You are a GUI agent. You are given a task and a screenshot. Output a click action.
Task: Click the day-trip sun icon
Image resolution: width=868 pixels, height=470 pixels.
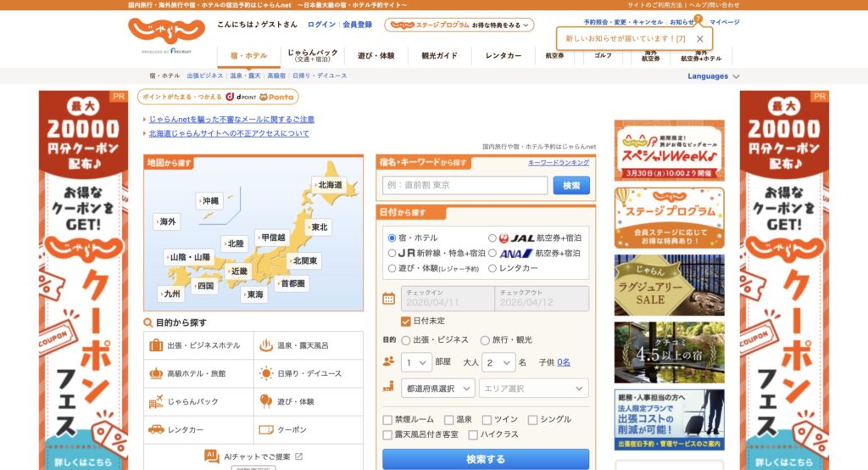click(x=266, y=373)
